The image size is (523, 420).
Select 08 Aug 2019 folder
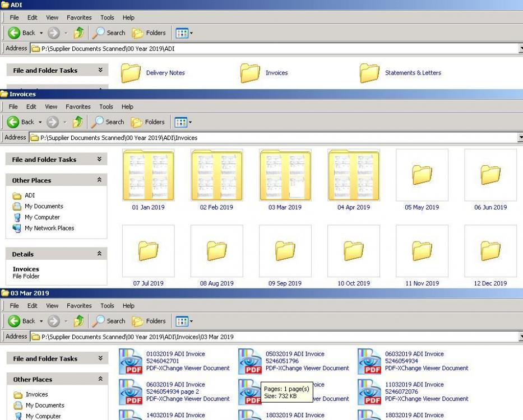[217, 256]
